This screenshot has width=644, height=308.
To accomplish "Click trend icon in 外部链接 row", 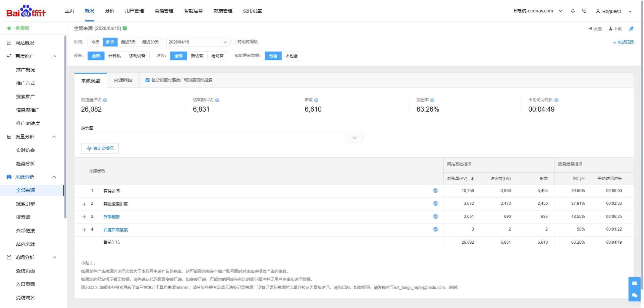I will (x=435, y=217).
